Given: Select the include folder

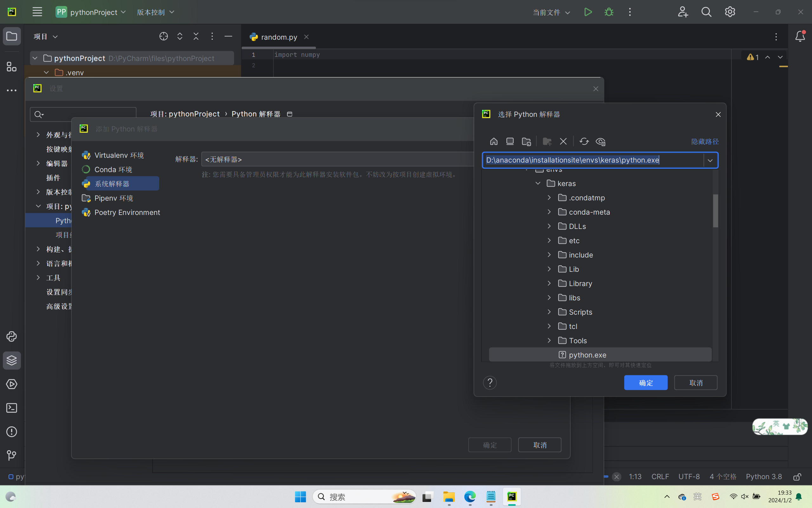Looking at the screenshot, I should (575, 255).
